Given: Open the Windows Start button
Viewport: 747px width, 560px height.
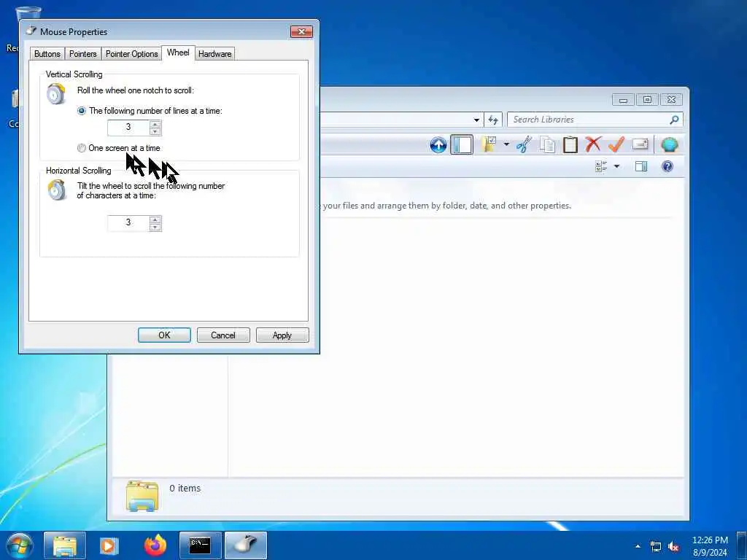Looking at the screenshot, I should 19,545.
